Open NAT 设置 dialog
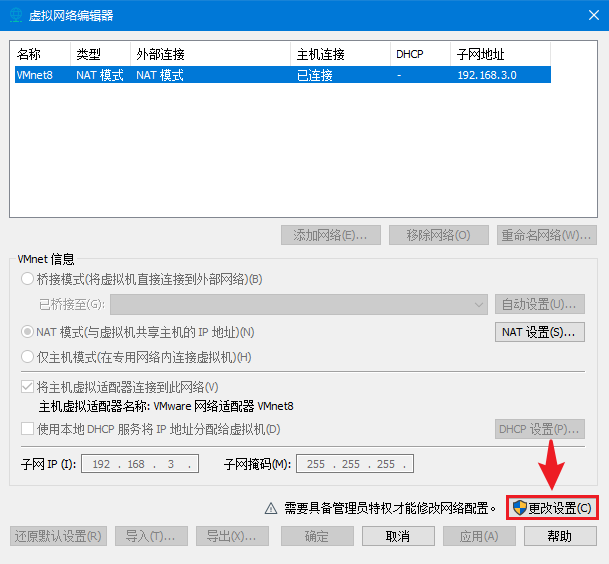 pos(540,332)
